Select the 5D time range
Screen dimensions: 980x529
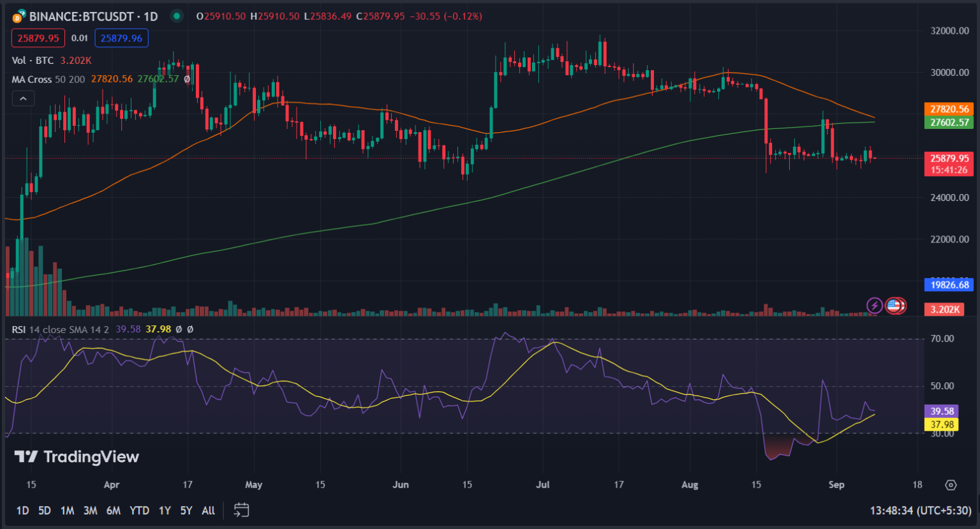coord(45,510)
